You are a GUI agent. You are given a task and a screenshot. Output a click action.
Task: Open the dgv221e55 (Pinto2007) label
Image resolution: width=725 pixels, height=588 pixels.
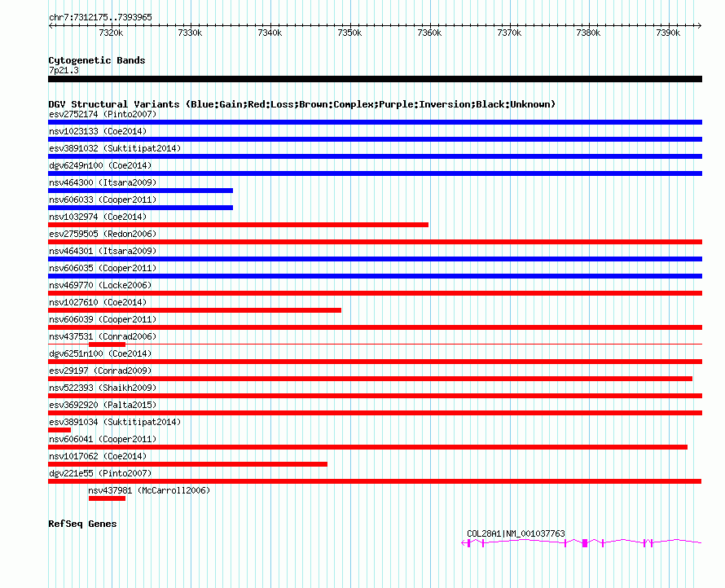point(100,473)
